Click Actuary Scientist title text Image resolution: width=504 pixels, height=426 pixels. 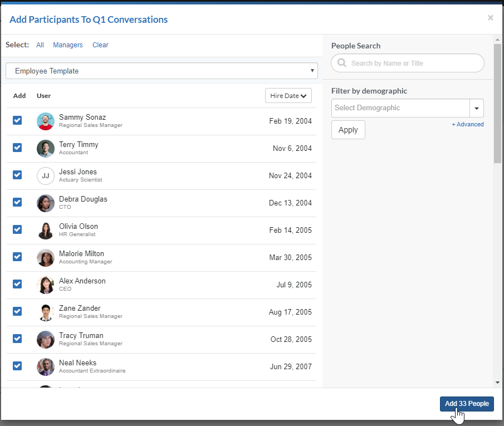[x=80, y=180]
